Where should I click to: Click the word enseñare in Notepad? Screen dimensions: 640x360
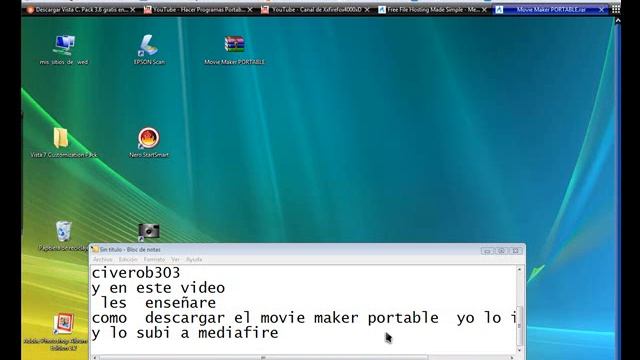tap(180, 303)
